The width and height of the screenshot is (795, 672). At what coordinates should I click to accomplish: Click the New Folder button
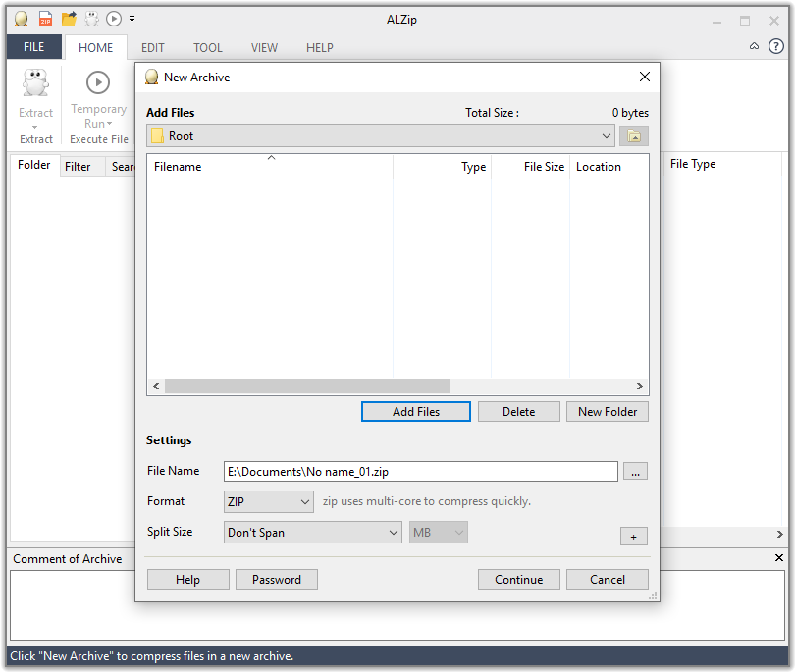[x=607, y=411]
